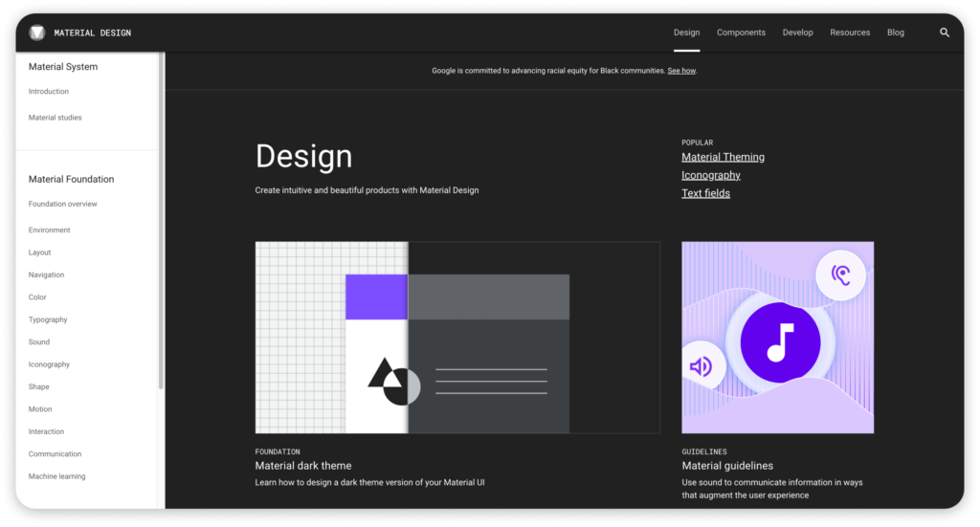Select Color in the sidebar
The width and height of the screenshot is (980, 527).
37,297
